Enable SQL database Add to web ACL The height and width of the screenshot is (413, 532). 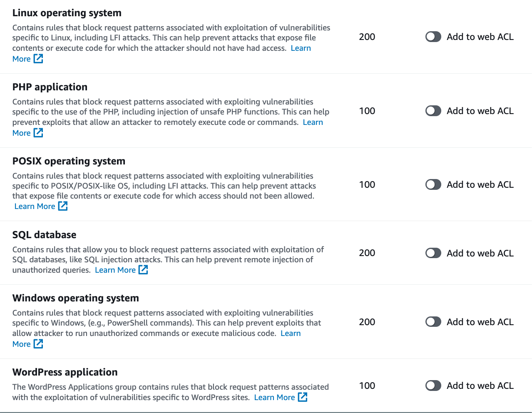point(433,253)
